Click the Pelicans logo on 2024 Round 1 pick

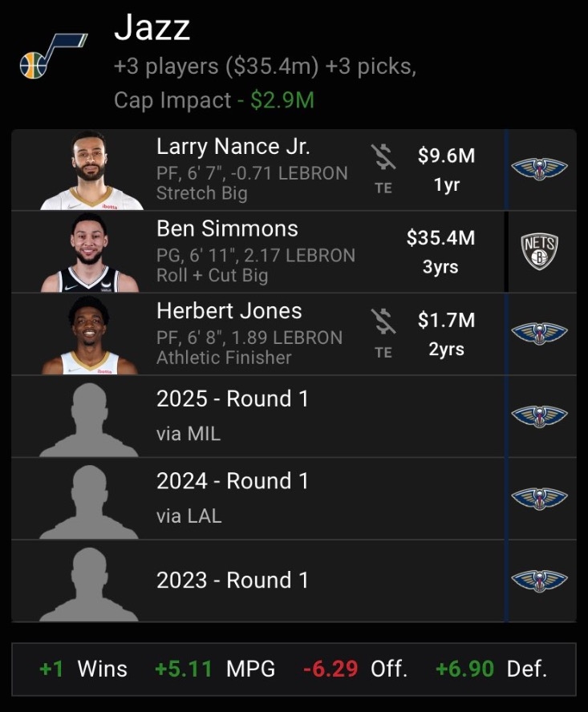(x=539, y=498)
